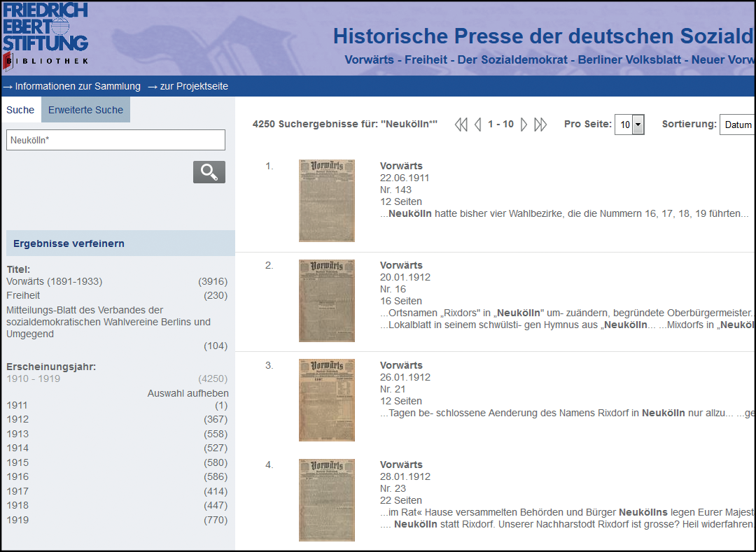Click the 1910 - 1919 selected decade
Viewport: 756px width, 552px height.
[34, 378]
